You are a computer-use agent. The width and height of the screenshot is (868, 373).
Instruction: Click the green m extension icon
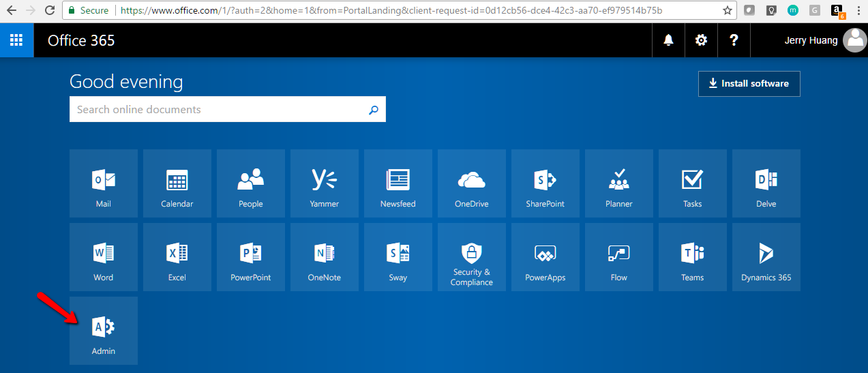coord(792,10)
